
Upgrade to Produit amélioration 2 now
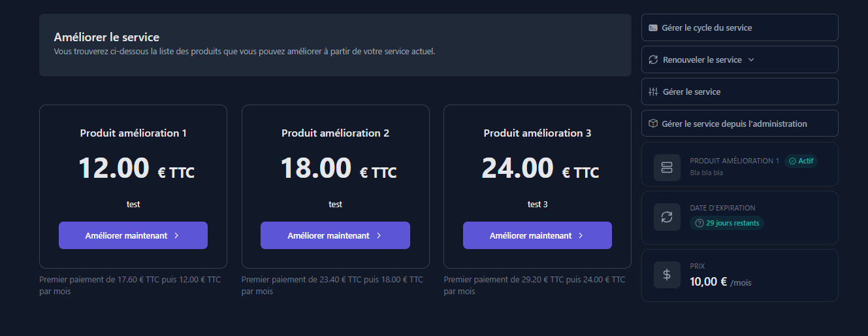335,236
